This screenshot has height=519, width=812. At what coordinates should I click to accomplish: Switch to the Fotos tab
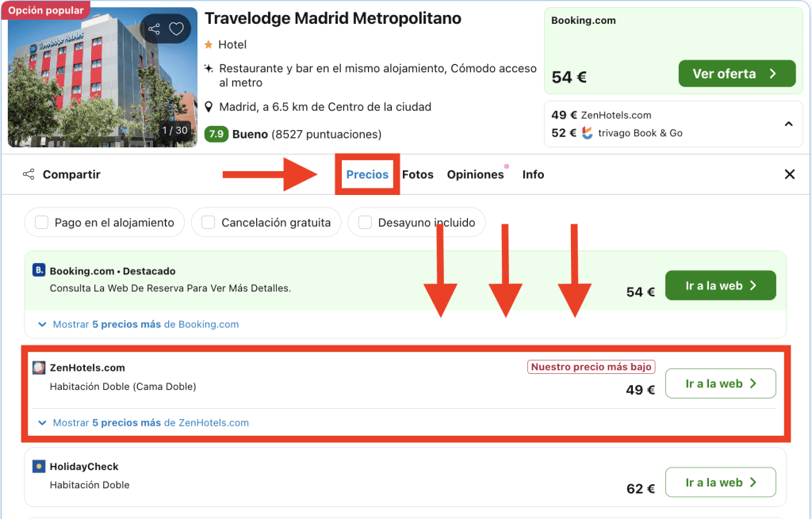[417, 174]
